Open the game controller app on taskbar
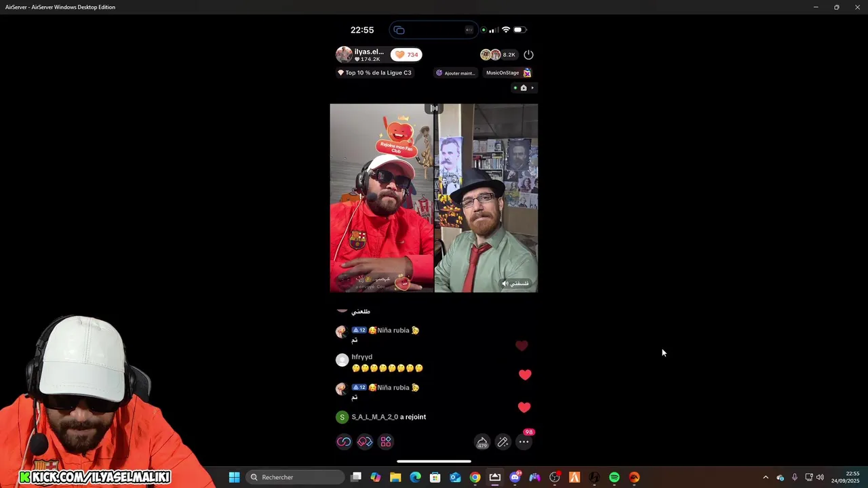This screenshot has width=868, height=488. tap(535, 477)
